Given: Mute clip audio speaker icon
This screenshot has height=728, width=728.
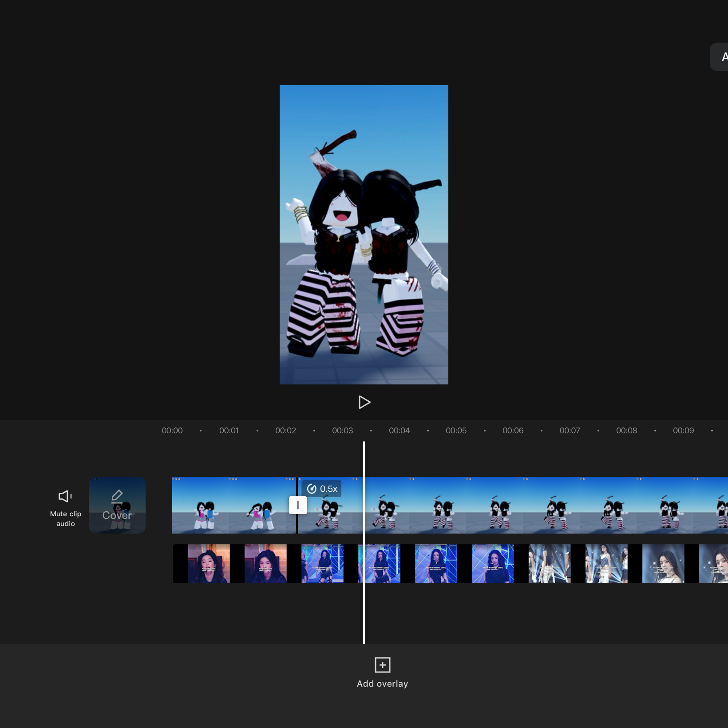Looking at the screenshot, I should pyautogui.click(x=65, y=496).
